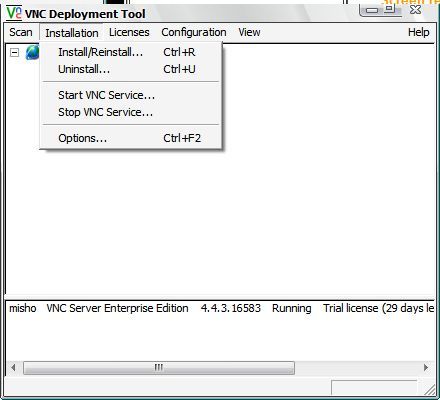Image resolution: width=440 pixels, height=400 pixels.
Task: Open the View menu
Action: tap(249, 32)
